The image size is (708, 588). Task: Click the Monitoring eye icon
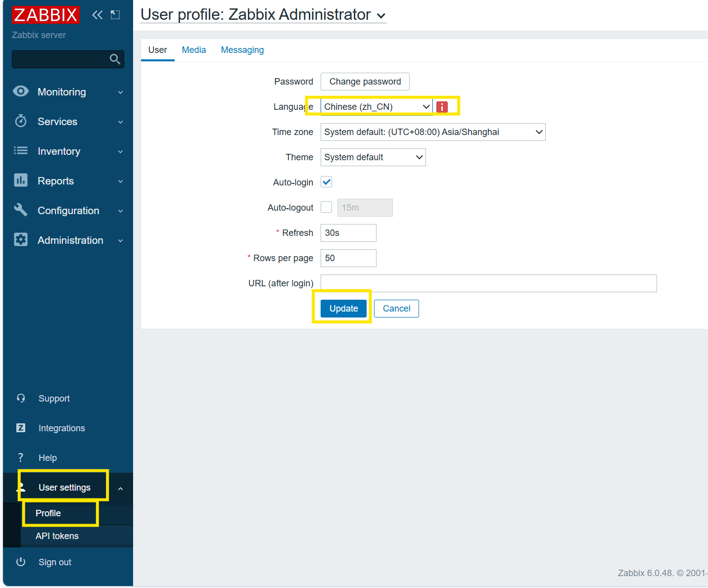coord(21,91)
